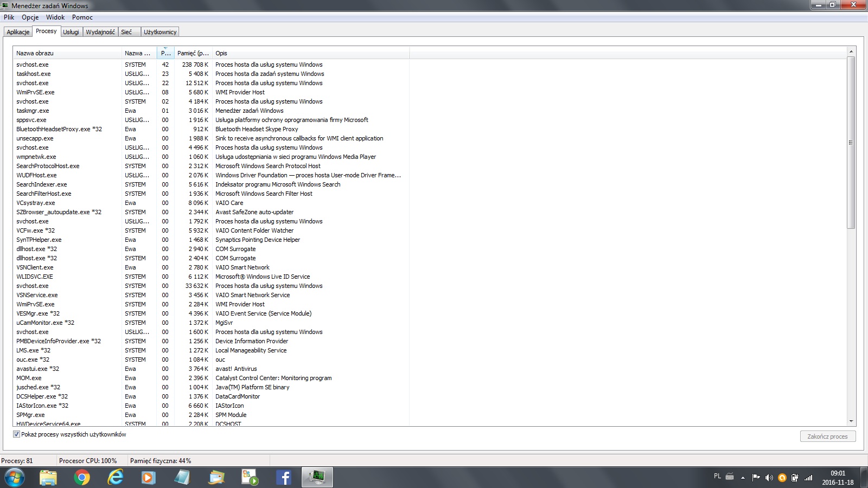Click 'Pamięć fizyczna: 44%' status entry
The height and width of the screenshot is (488, 868).
(161, 461)
